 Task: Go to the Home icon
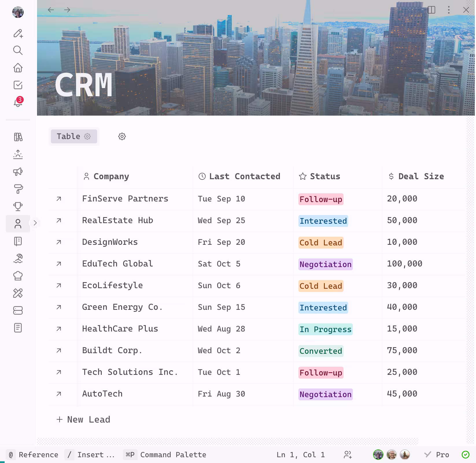point(18,68)
